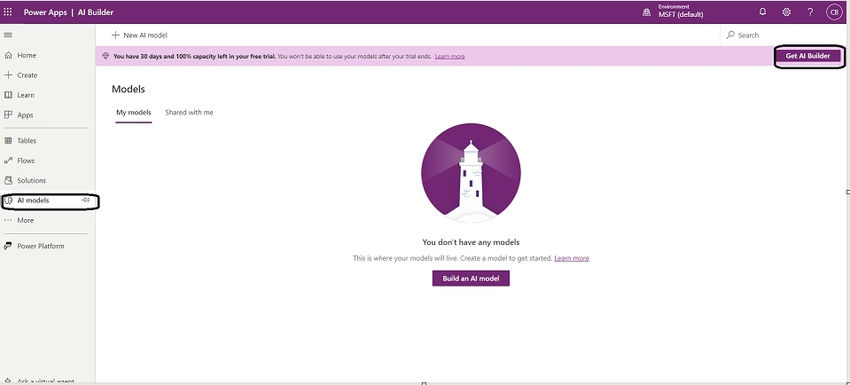
Task: Open Tables label in navigation
Action: pyautogui.click(x=27, y=140)
